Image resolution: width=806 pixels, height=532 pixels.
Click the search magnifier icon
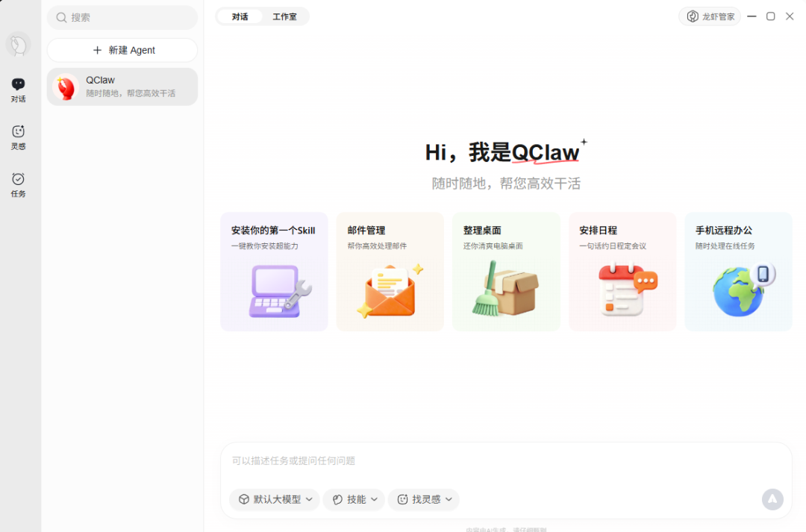pos(61,17)
